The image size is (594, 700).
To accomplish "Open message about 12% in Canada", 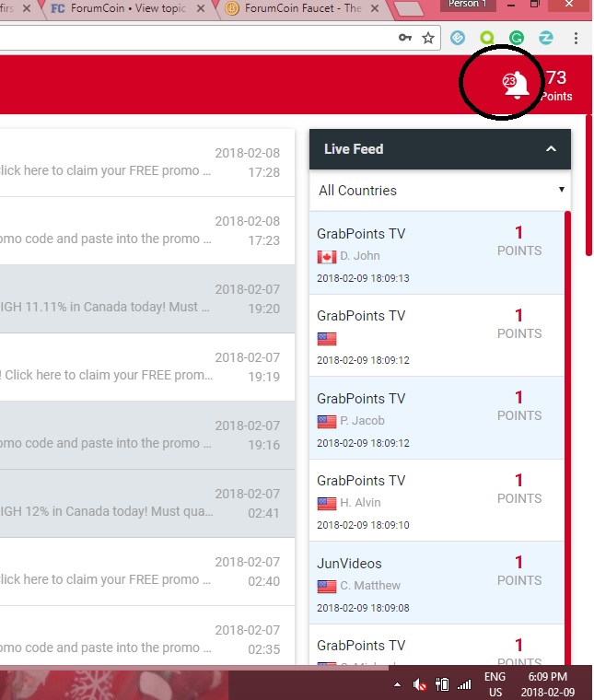I will click(x=147, y=504).
